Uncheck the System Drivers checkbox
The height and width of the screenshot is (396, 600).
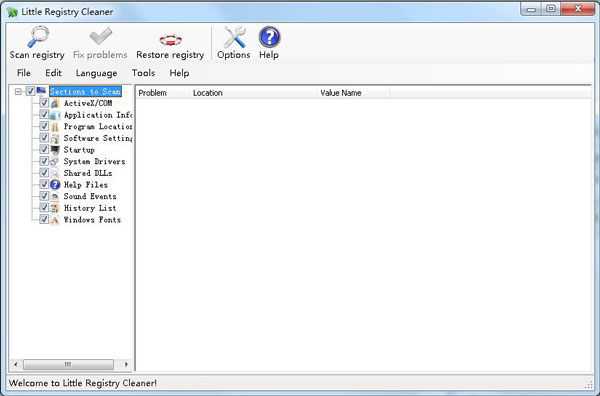coord(44,161)
